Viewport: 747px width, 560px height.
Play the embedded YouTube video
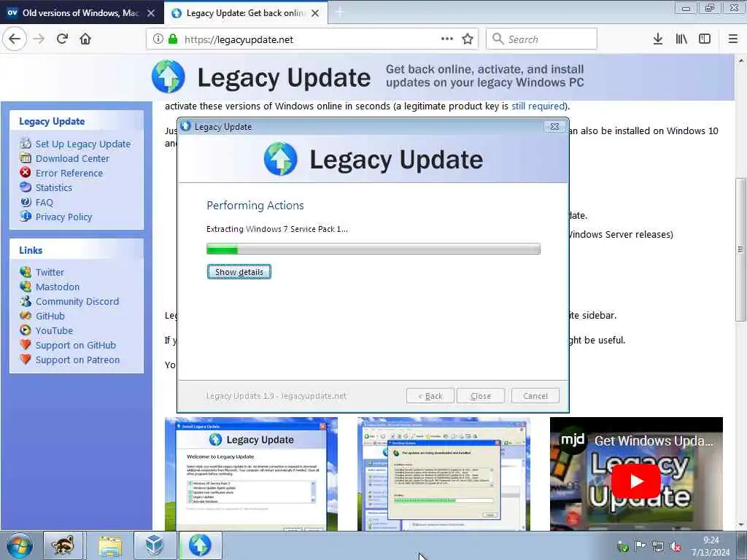[636, 481]
